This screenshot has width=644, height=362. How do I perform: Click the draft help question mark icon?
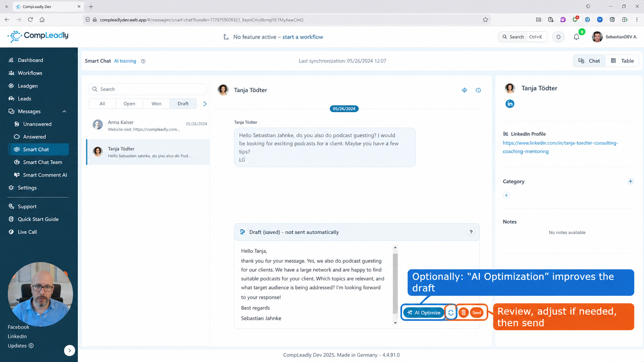[x=471, y=232]
